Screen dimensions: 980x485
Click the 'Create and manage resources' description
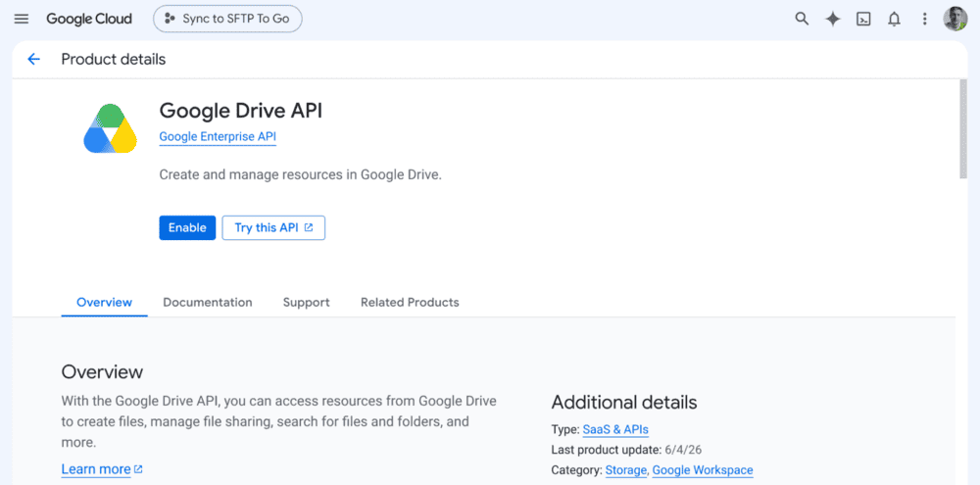point(301,175)
